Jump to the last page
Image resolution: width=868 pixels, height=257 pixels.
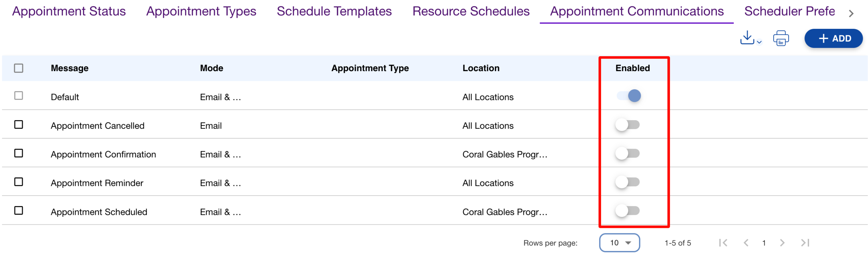pos(805,243)
